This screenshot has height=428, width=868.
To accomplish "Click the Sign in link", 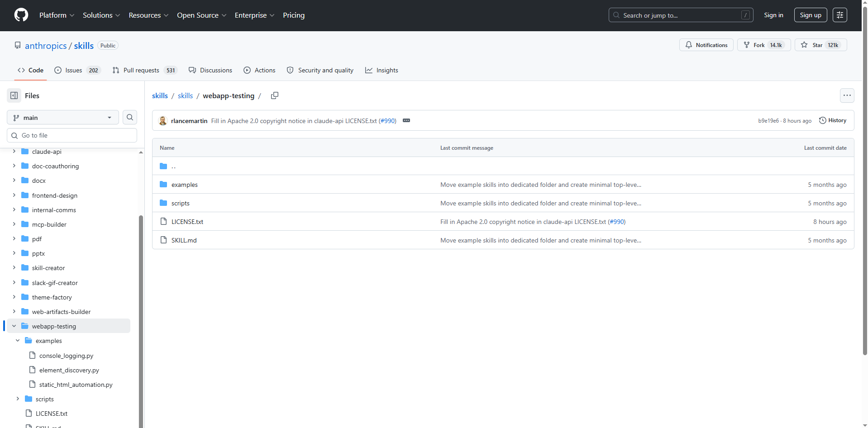I will pos(773,15).
